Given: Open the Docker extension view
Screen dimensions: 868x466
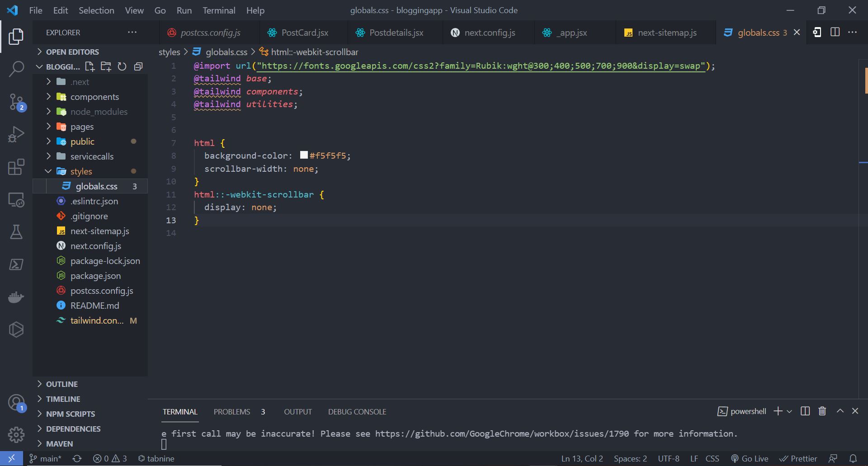Looking at the screenshot, I should click(x=16, y=297).
